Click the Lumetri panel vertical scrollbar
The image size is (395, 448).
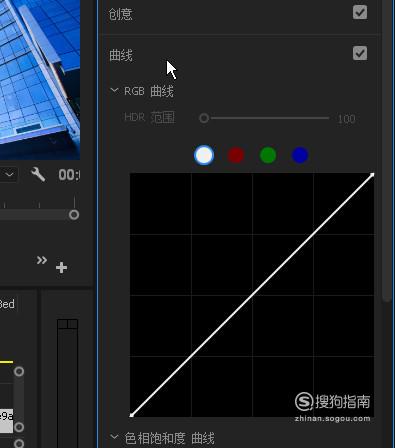pyautogui.click(x=387, y=150)
